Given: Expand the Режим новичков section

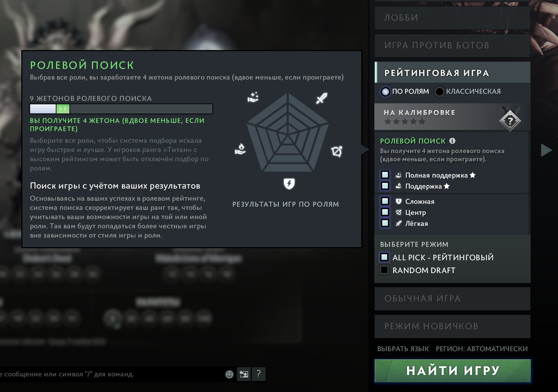Looking at the screenshot, I should (x=452, y=326).
